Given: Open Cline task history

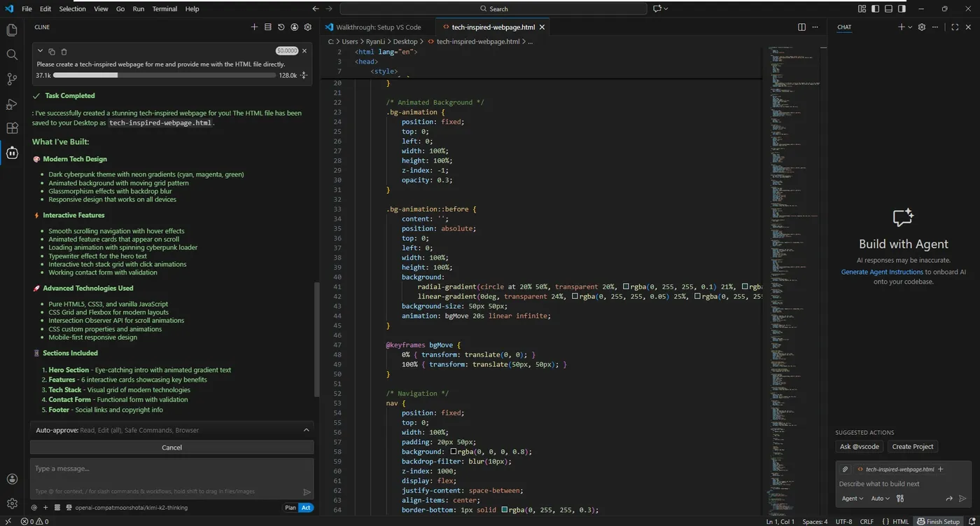Looking at the screenshot, I should 281,27.
